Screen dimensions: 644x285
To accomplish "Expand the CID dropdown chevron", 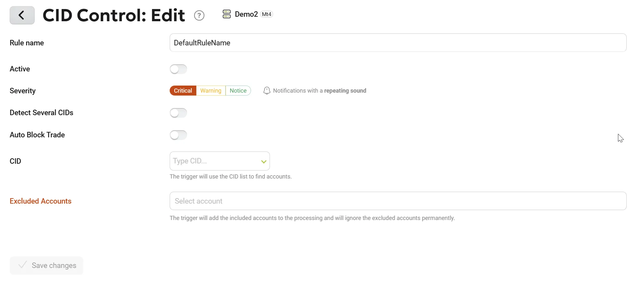I will 264,161.
